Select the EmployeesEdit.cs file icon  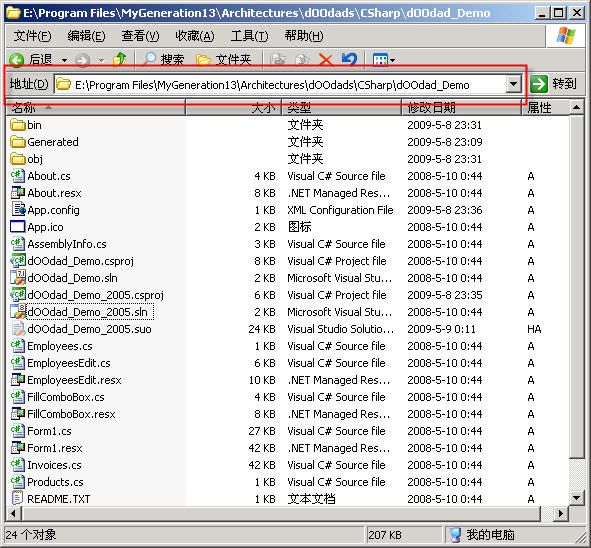18,363
